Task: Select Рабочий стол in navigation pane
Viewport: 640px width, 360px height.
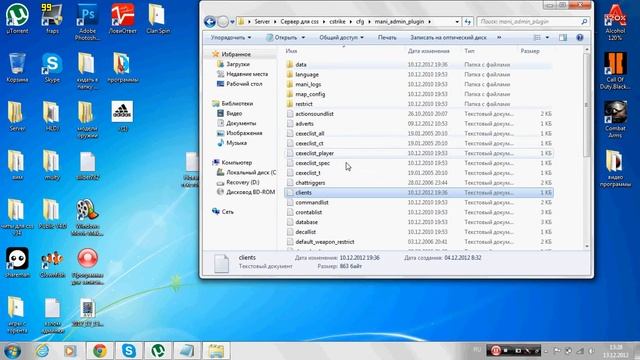Action: [x=244, y=84]
